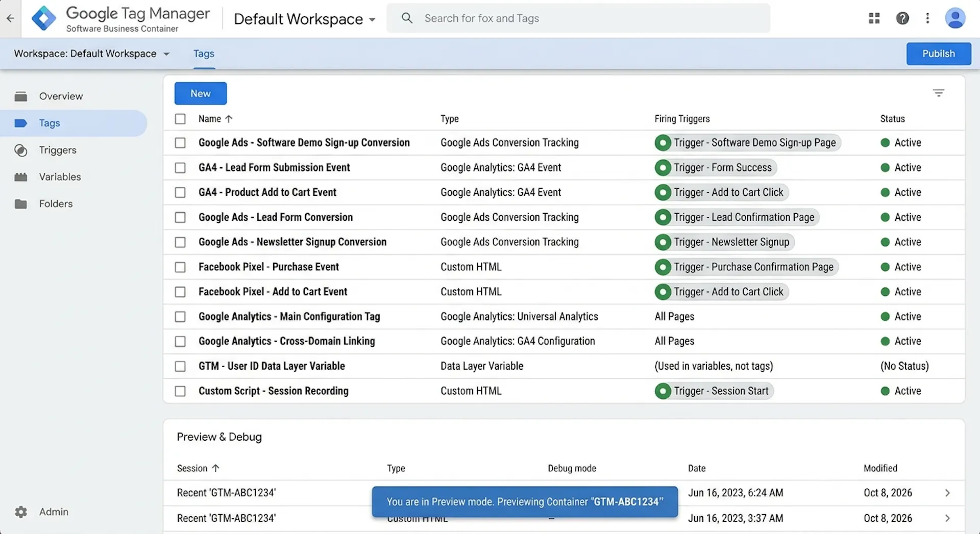This screenshot has width=980, height=534.
Task: Open Tags in the sidebar
Action: coord(73,123)
